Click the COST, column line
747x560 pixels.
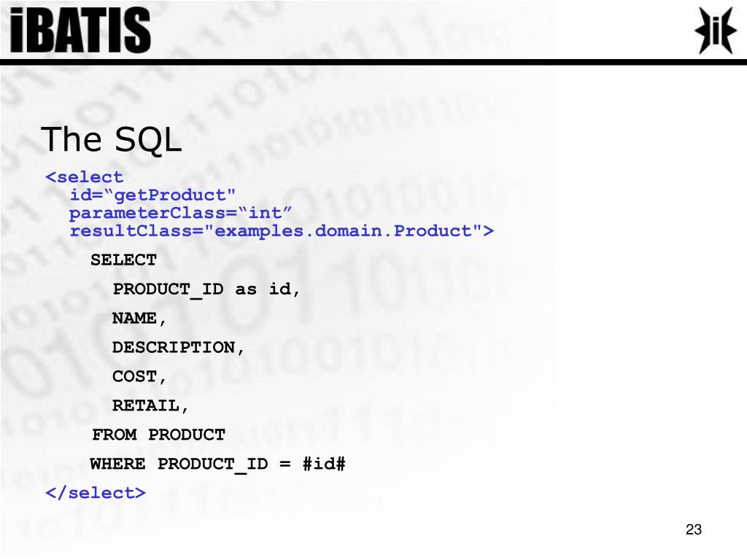pyautogui.click(x=139, y=377)
